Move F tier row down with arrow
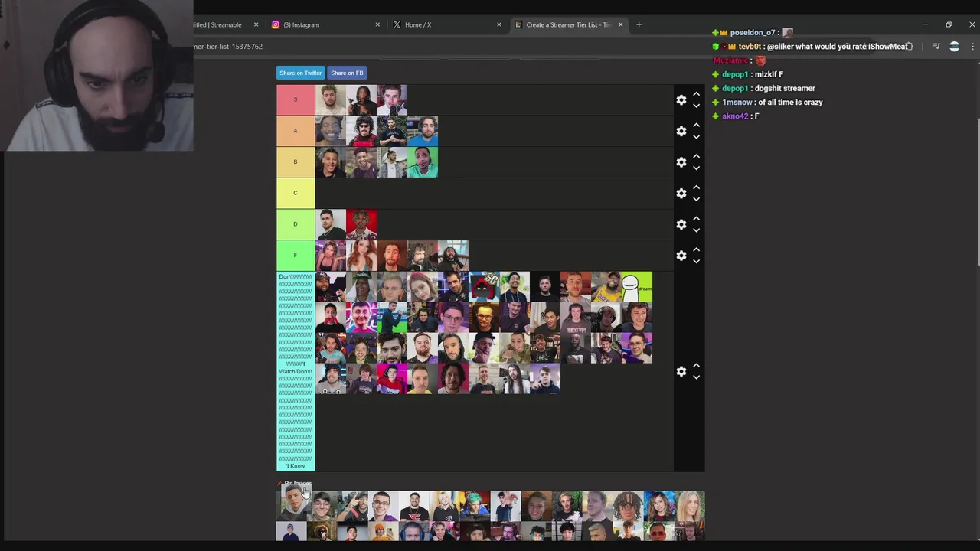This screenshot has width=980, height=551. [x=696, y=261]
